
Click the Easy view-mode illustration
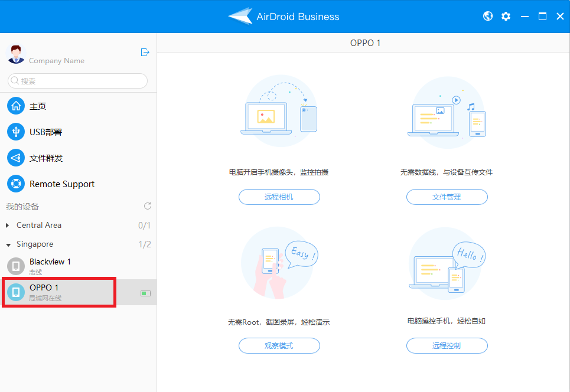279,263
